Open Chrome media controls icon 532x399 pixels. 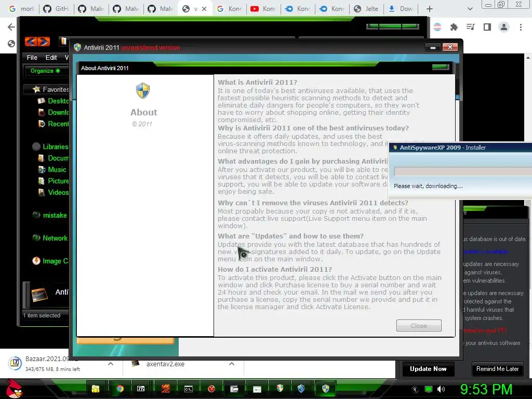click(471, 27)
